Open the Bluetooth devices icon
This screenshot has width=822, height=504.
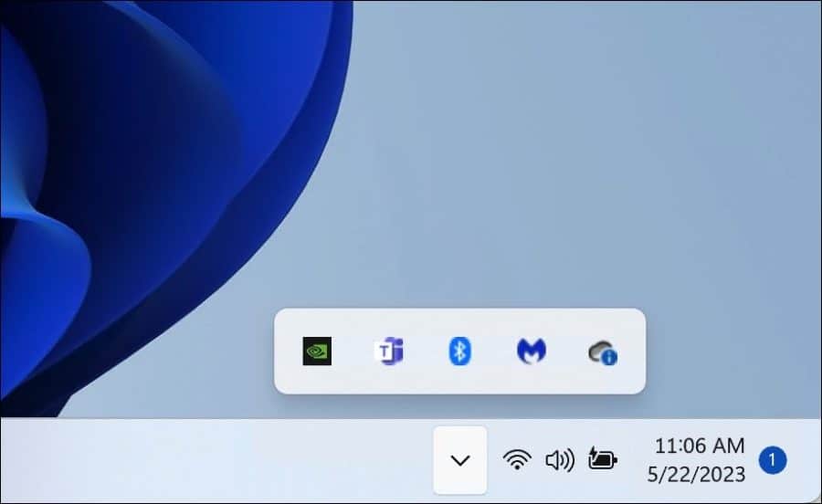pyautogui.click(x=459, y=351)
